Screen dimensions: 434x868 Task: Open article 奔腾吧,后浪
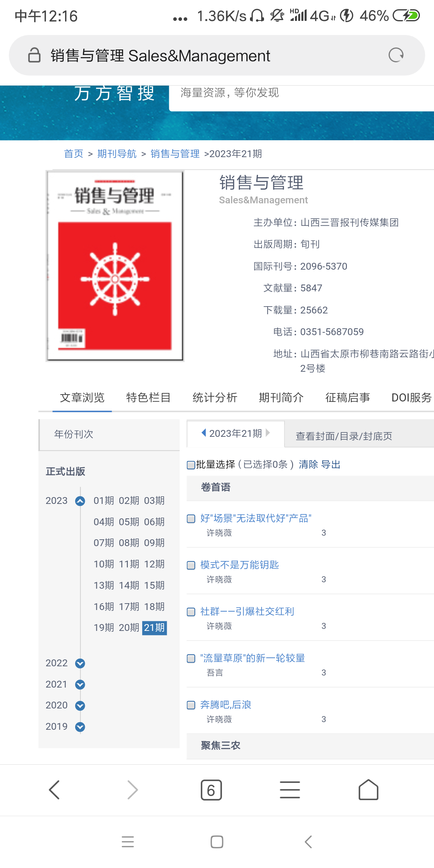point(225,705)
